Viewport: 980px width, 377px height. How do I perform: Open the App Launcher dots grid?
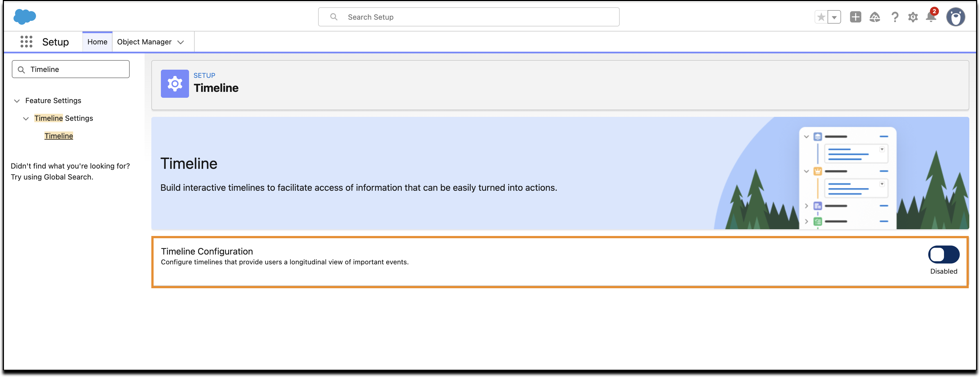tap(26, 42)
